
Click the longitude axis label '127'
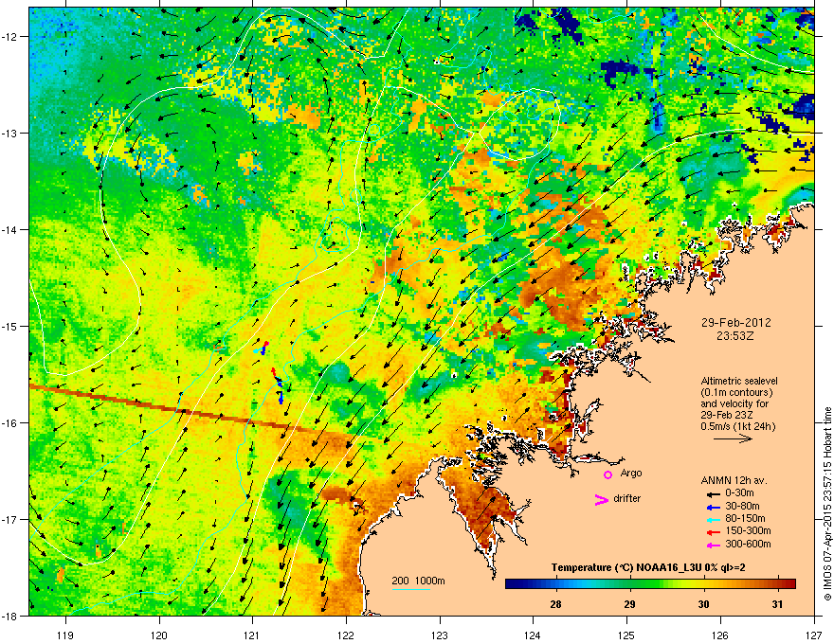click(x=814, y=635)
